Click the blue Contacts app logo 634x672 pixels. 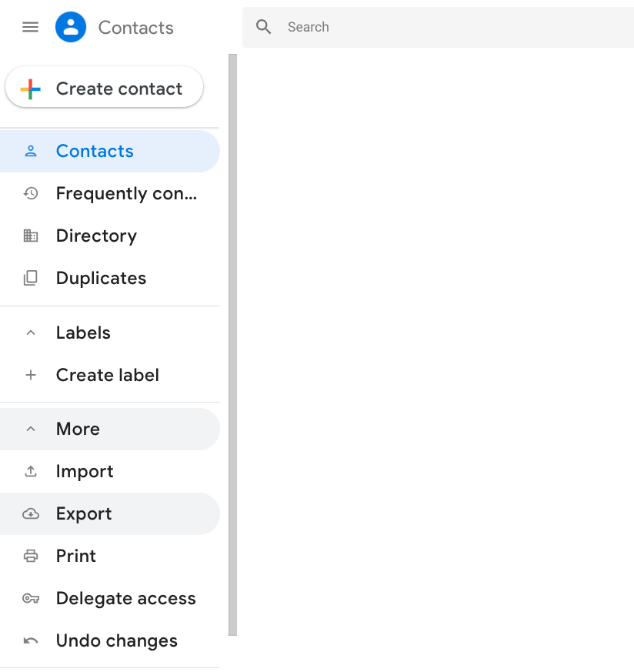click(71, 27)
